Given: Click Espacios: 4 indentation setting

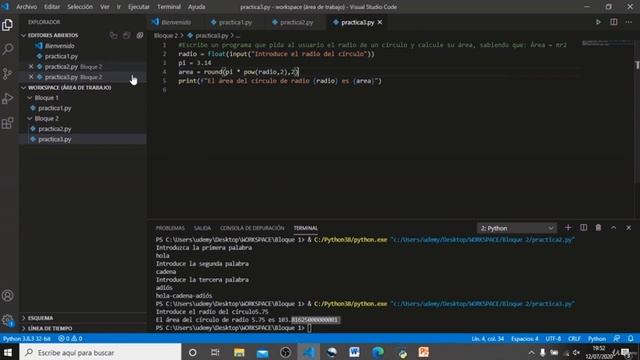Looking at the screenshot, I should 524,339.
